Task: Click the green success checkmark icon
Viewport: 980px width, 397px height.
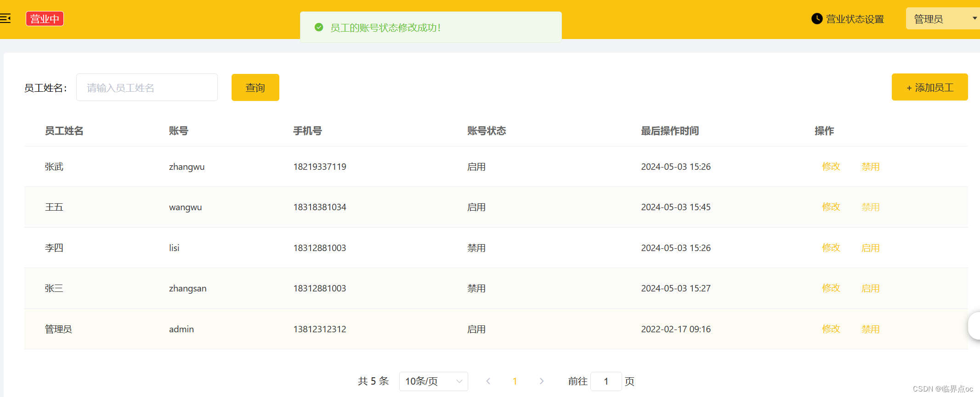Action: [319, 28]
